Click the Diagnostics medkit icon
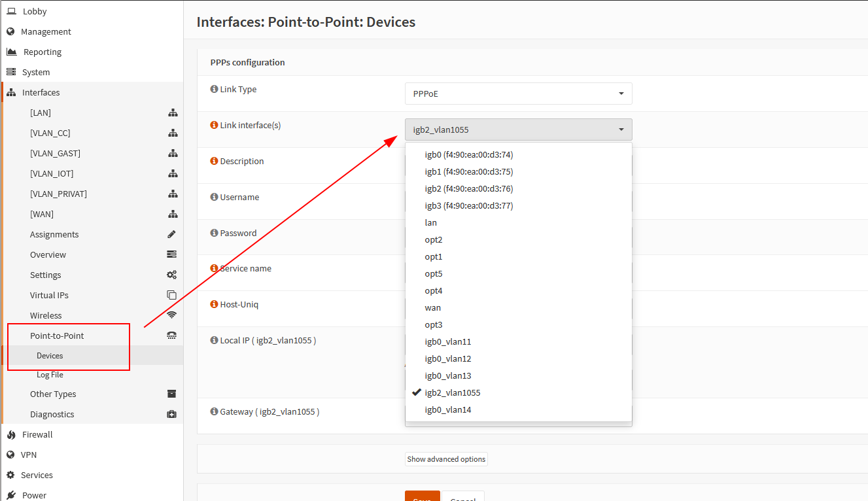 pos(172,414)
